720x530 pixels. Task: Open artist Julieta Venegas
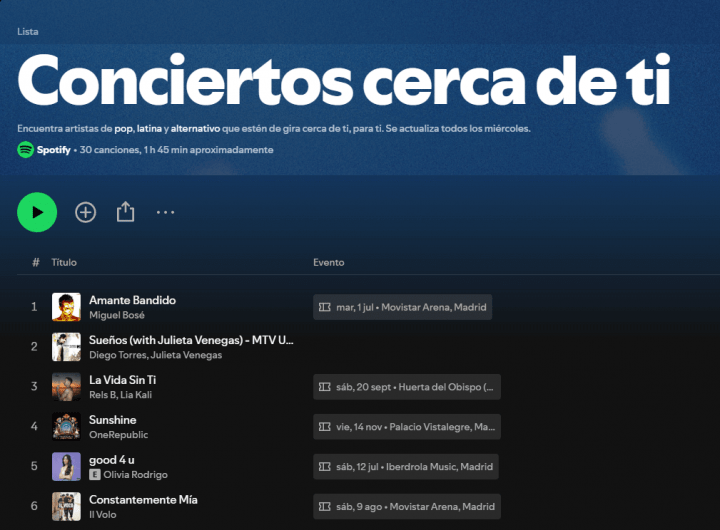pyautogui.click(x=186, y=355)
